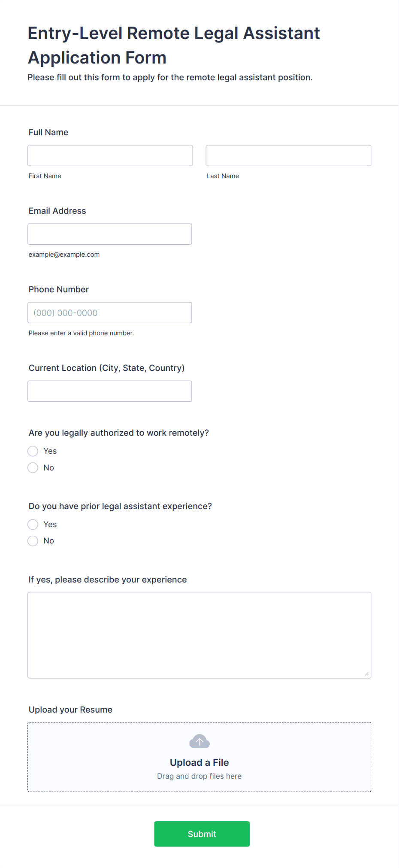Submit the application form
The image size is (399, 868).
coord(202,834)
